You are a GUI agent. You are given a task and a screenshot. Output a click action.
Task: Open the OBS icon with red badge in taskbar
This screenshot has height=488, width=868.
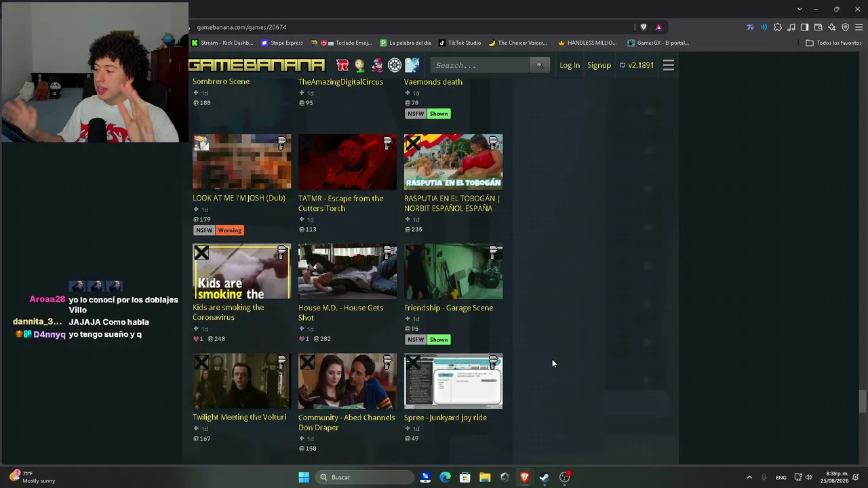click(565, 477)
